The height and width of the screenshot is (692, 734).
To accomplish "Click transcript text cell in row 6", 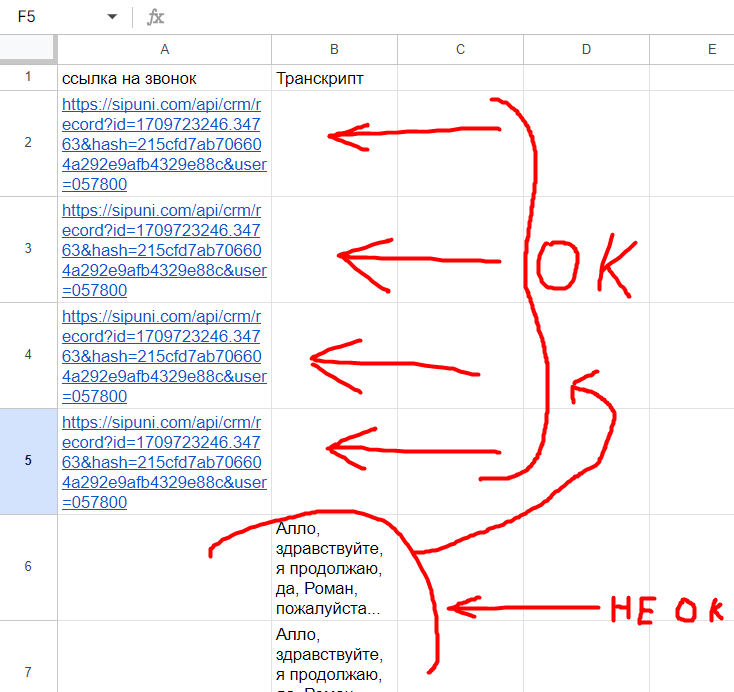I will (334, 567).
